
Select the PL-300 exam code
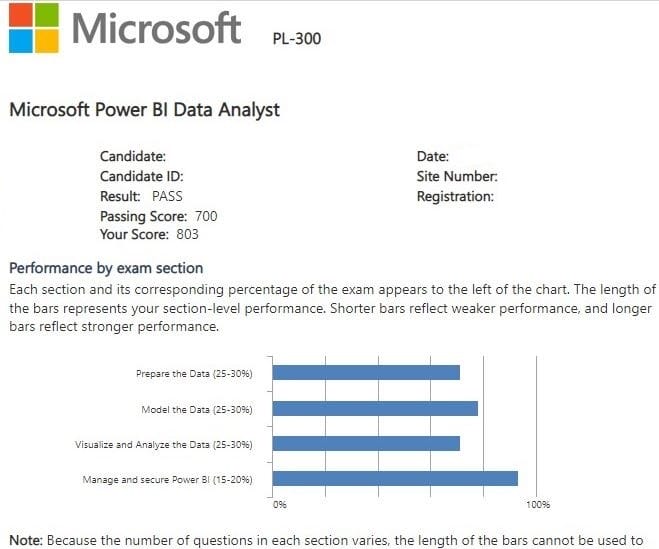click(x=297, y=40)
